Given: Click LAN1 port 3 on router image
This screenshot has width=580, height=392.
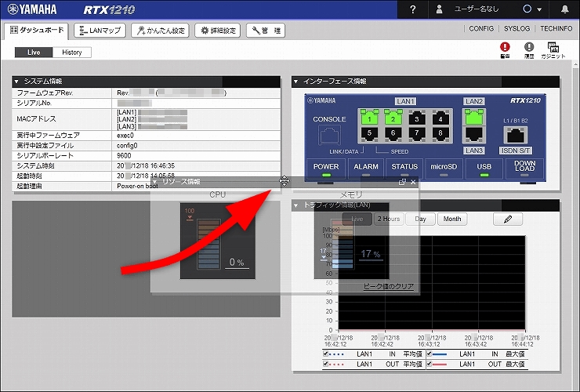Looking at the screenshot, I should point(416,118).
